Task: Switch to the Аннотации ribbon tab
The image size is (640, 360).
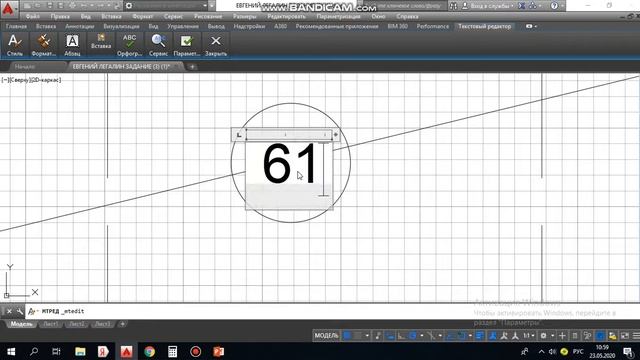Action: point(80,26)
